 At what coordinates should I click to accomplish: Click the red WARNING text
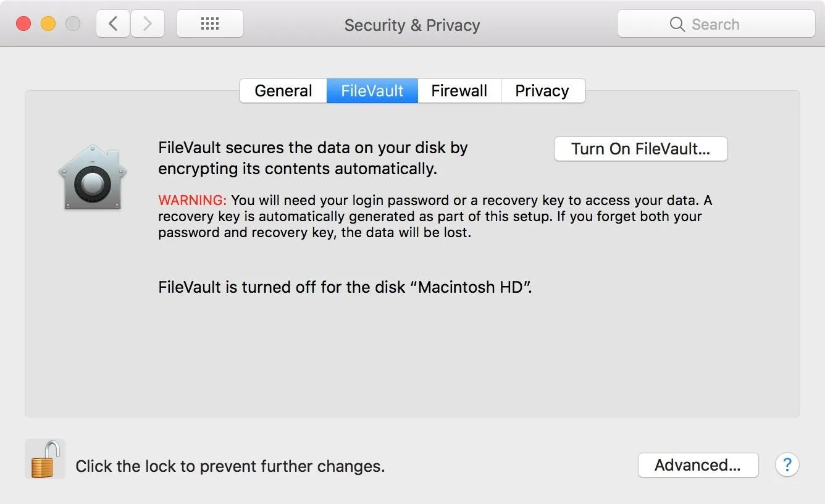coord(193,201)
